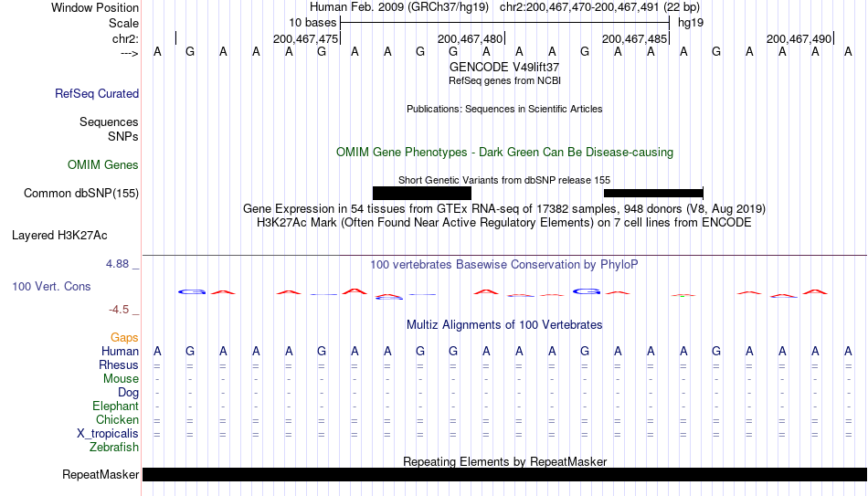This screenshot has height=496, width=868.
Task: Select the Chicken species row label
Action: click(x=117, y=419)
